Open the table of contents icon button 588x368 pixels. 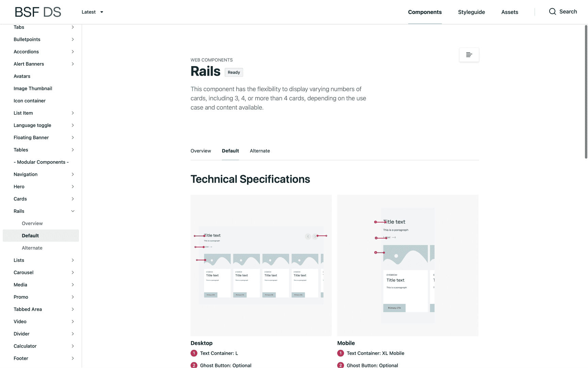[x=469, y=55]
